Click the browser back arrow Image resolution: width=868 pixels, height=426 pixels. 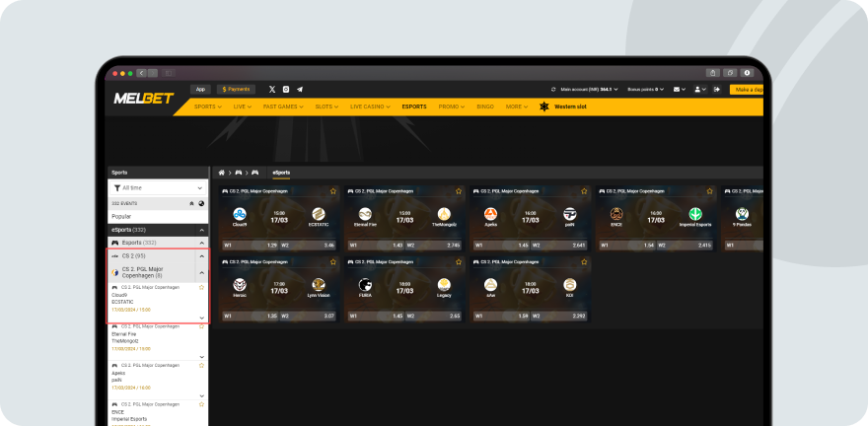point(141,73)
